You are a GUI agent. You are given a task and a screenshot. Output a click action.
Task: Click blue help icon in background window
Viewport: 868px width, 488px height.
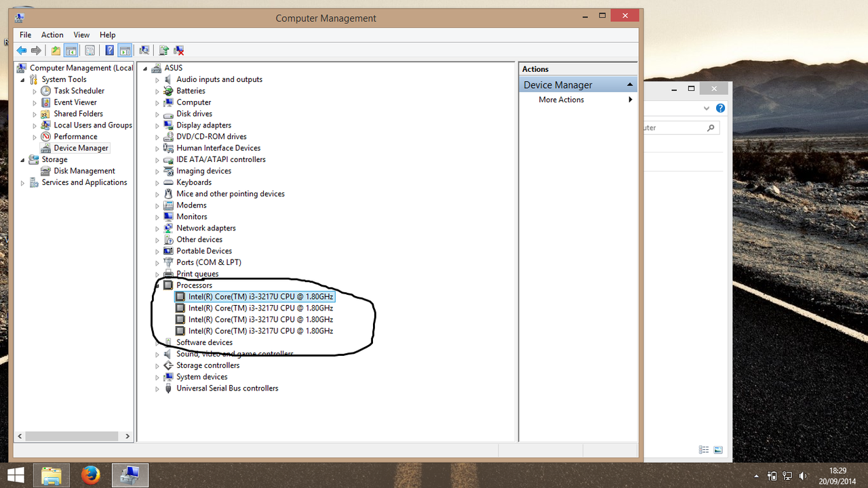pos(720,108)
